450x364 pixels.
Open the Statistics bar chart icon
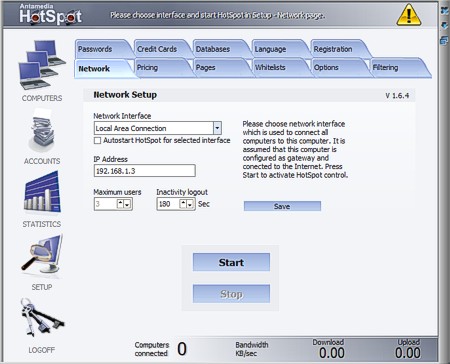tap(42, 192)
